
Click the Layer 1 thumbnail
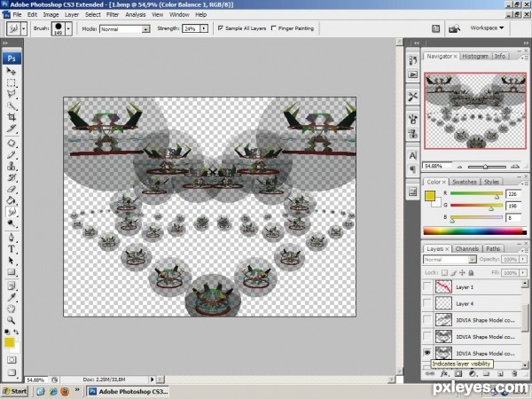[443, 287]
